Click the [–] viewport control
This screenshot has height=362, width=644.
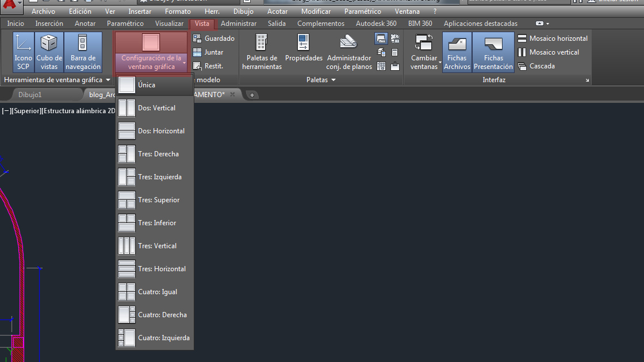(x=6, y=111)
